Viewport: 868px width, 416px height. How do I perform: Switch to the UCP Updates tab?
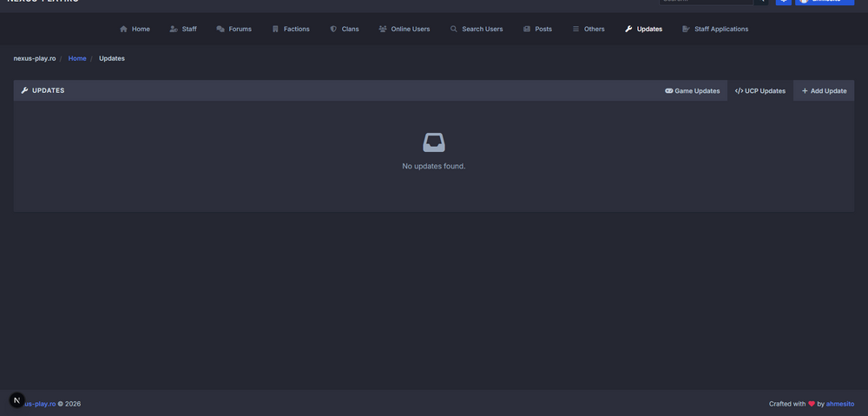[x=760, y=91]
